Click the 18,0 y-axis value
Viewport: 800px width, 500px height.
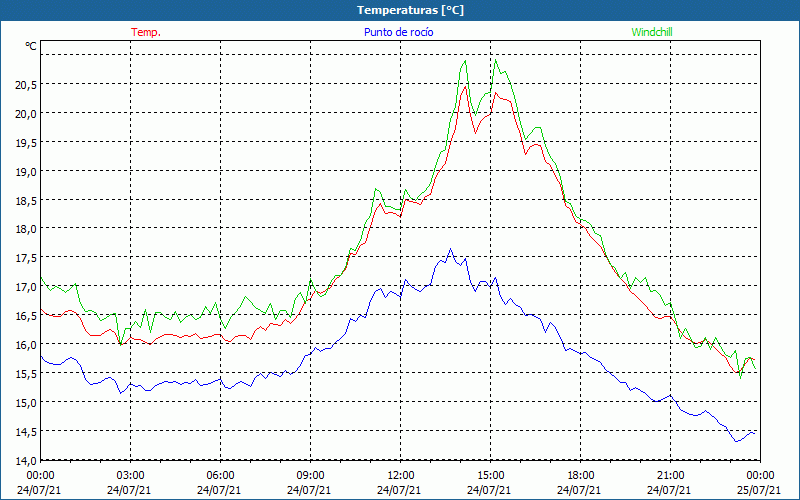[26, 229]
